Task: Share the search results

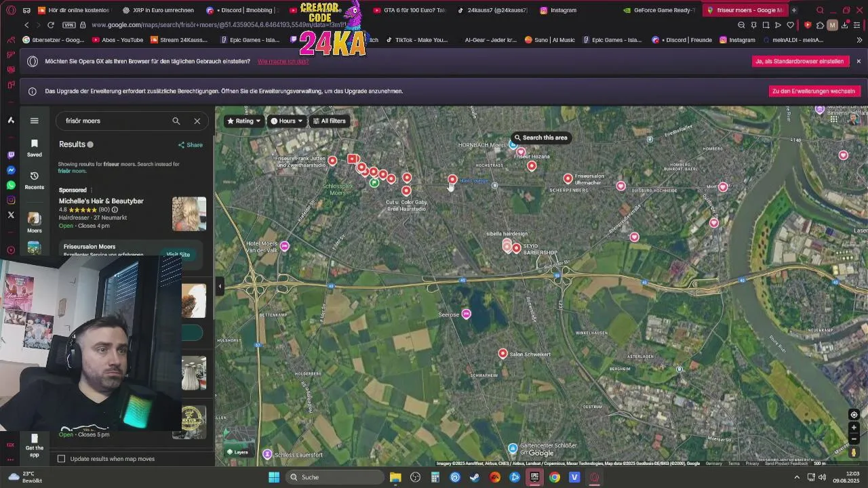Action: [x=191, y=144]
